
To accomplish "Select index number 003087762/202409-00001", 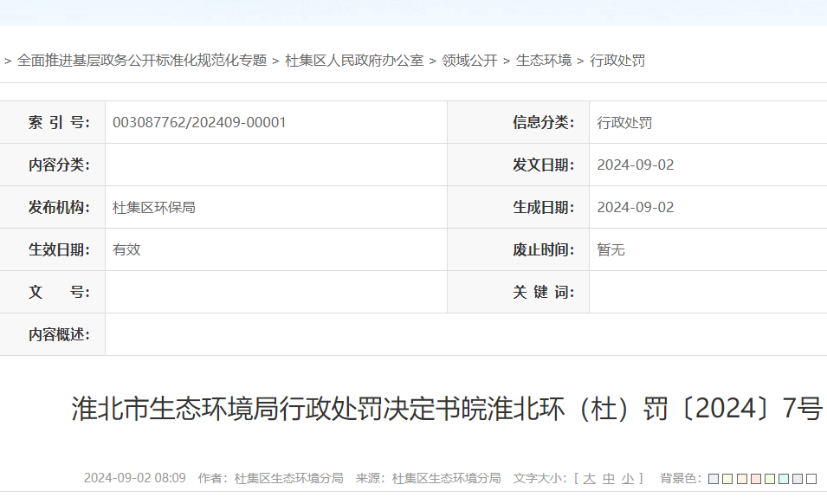I will (199, 122).
